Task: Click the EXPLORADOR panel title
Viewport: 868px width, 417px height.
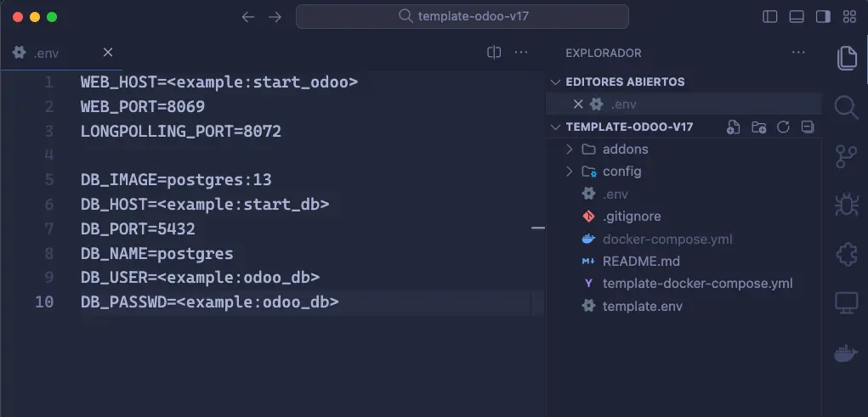Action: coord(604,54)
